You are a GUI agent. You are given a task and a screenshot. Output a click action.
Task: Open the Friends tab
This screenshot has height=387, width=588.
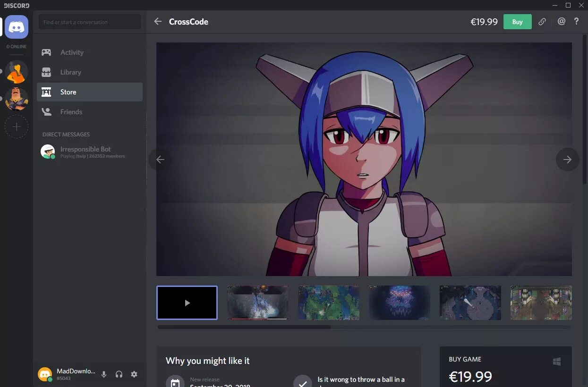90,112
